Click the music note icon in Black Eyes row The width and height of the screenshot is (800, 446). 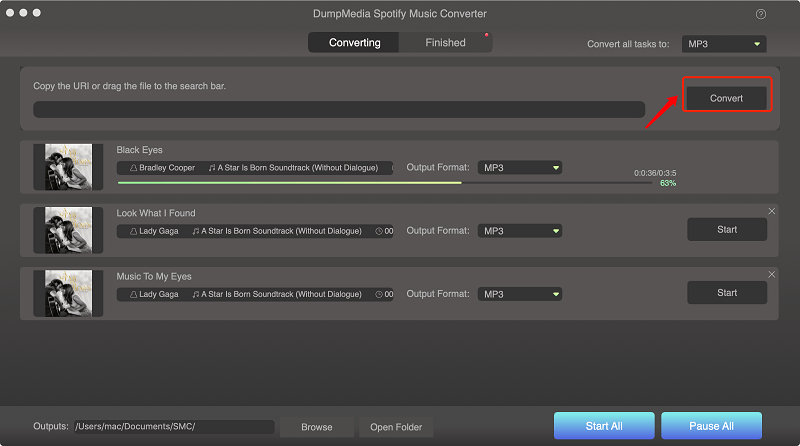[x=212, y=168]
